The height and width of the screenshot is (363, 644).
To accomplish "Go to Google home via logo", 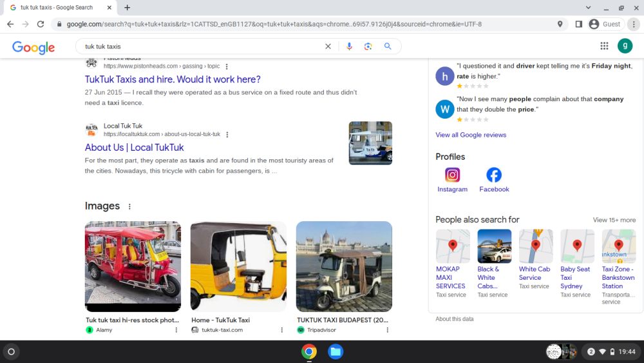I will tap(33, 47).
